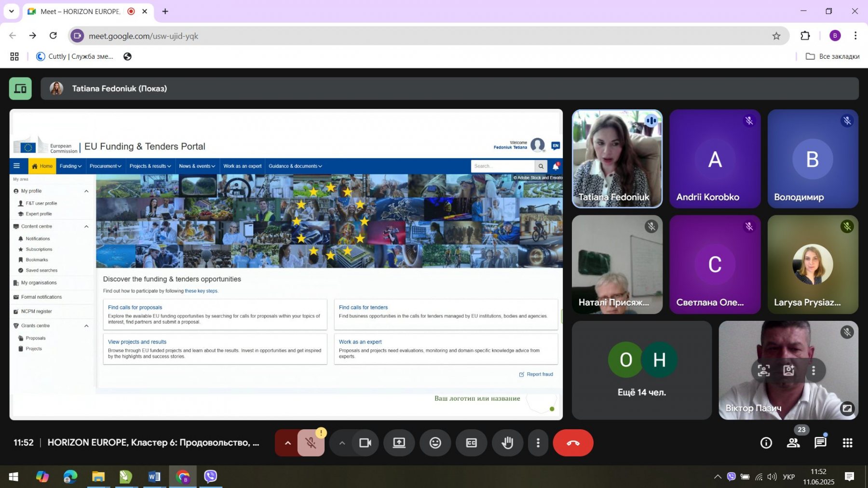Click the portal hamburger menu icon

click(17, 166)
